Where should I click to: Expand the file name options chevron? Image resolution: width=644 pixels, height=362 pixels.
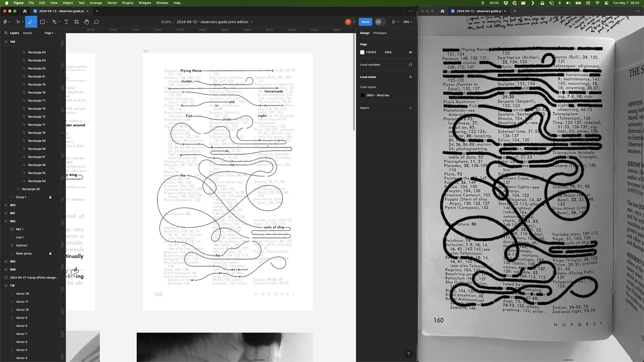(252, 22)
